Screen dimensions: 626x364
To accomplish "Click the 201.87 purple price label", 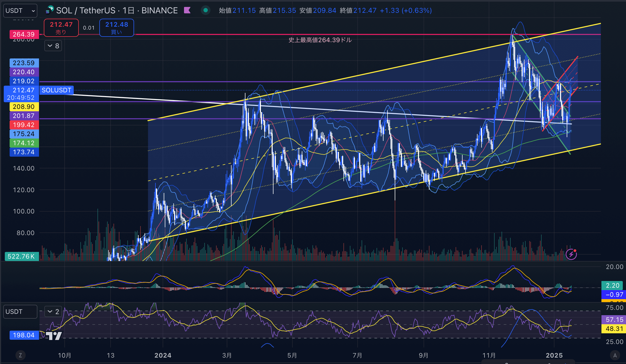I will (24, 116).
